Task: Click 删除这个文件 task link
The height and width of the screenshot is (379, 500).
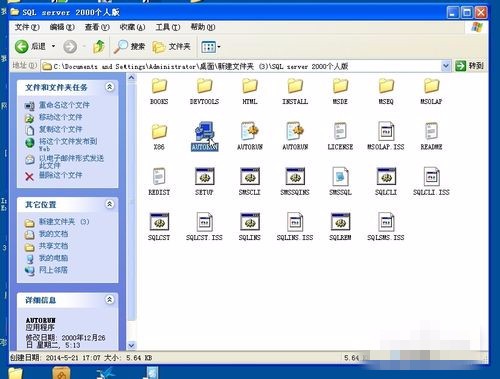Action: [60, 175]
